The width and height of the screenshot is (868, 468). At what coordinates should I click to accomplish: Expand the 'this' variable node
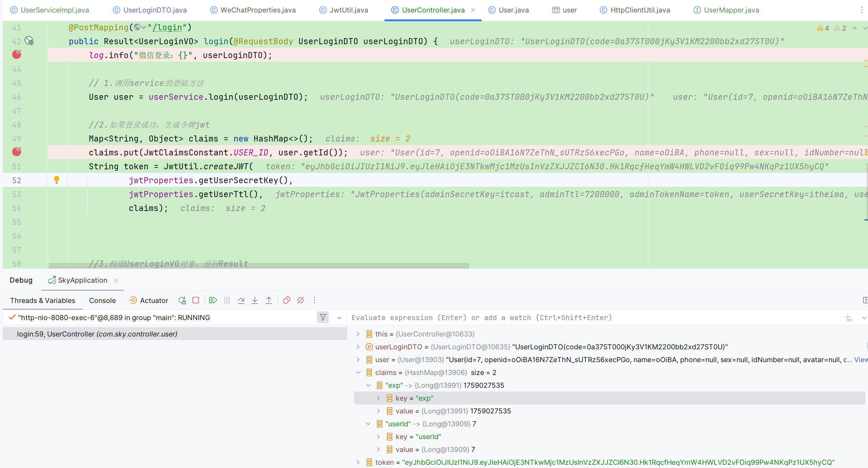pos(358,334)
